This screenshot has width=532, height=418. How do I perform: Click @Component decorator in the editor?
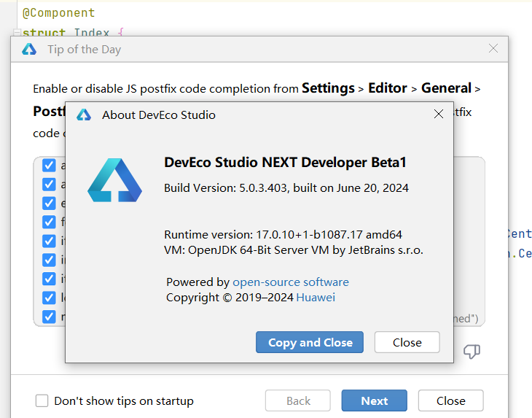point(59,13)
